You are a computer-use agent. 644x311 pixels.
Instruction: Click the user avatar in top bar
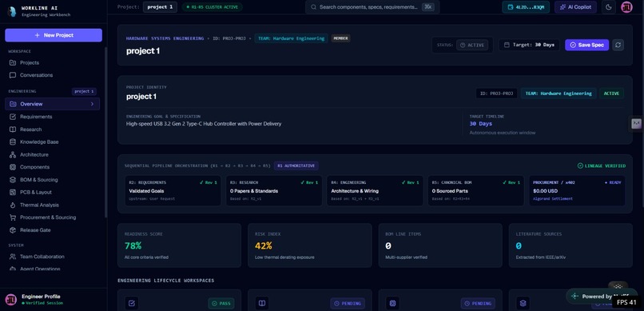pyautogui.click(x=626, y=7)
